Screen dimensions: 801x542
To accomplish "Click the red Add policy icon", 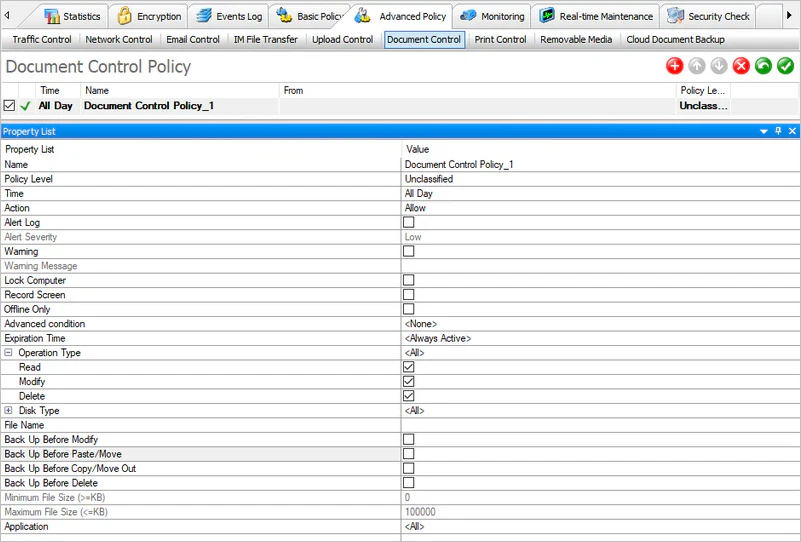I will click(x=674, y=66).
